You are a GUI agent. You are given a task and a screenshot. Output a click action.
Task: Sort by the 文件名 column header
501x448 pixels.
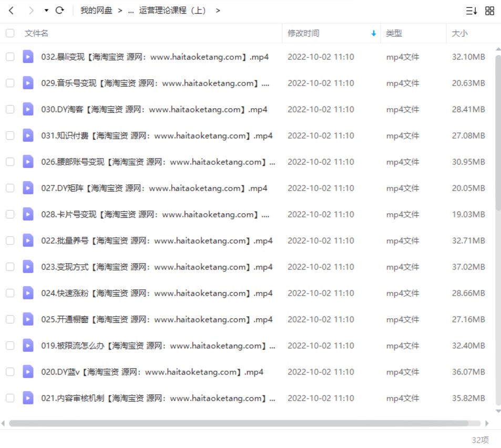pyautogui.click(x=36, y=33)
